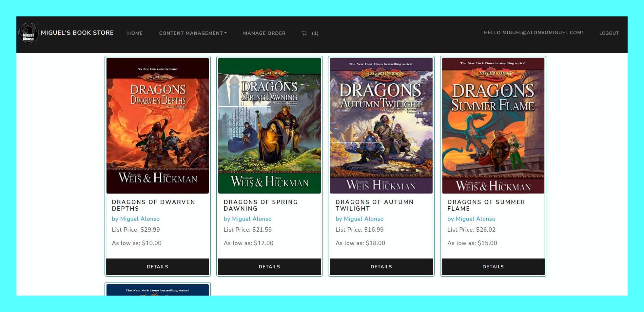Click the As low as $15.00 text
Screen dimensions: 644x312
472,243
